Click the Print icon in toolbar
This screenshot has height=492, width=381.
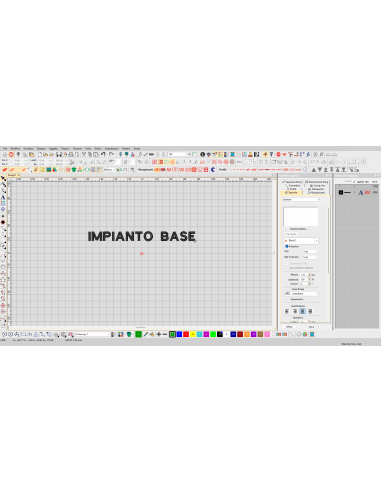[x=71, y=154]
